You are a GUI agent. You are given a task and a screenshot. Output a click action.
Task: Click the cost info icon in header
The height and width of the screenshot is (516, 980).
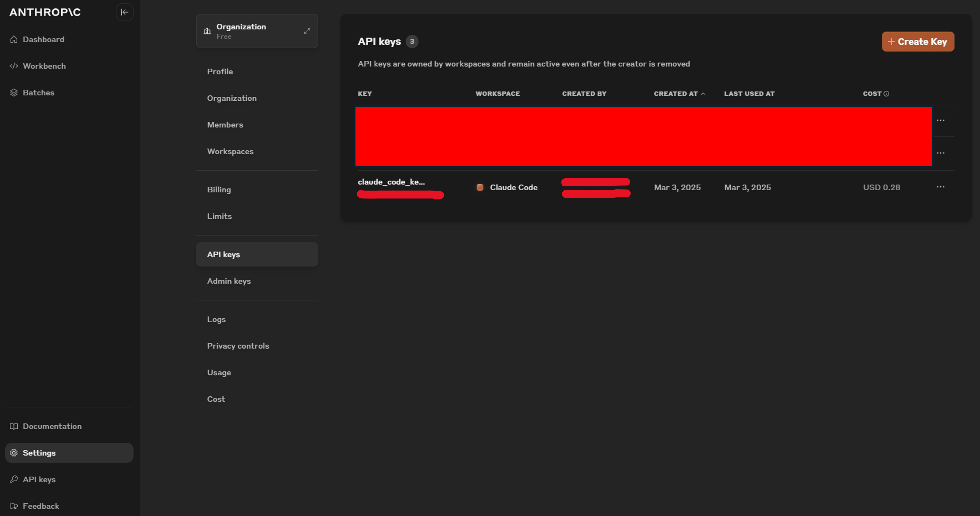point(886,94)
